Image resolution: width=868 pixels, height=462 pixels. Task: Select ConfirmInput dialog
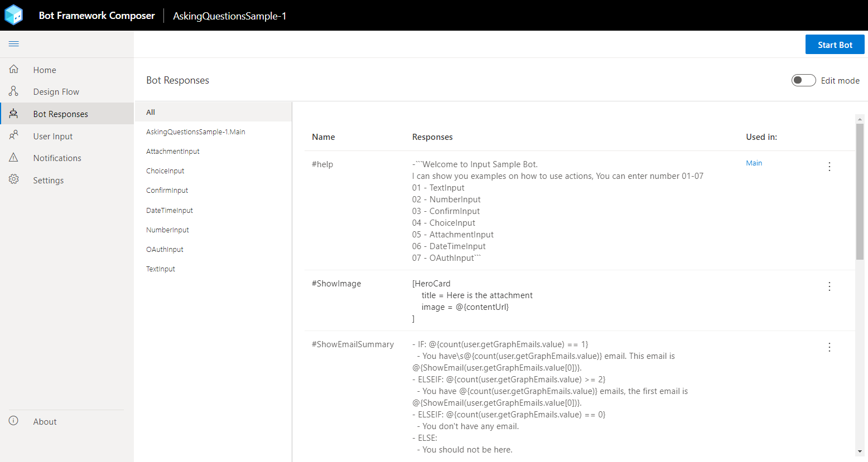(214, 190)
